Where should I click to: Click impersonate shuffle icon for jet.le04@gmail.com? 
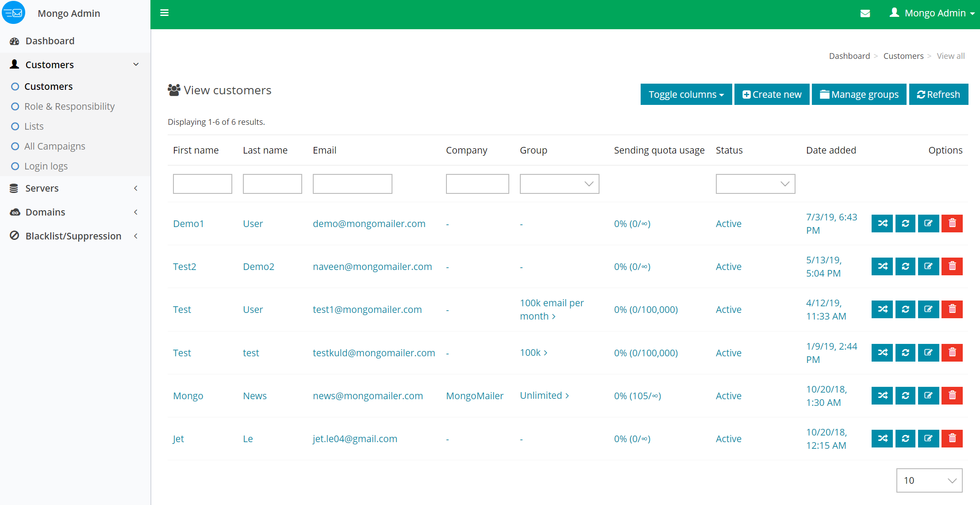coord(882,439)
